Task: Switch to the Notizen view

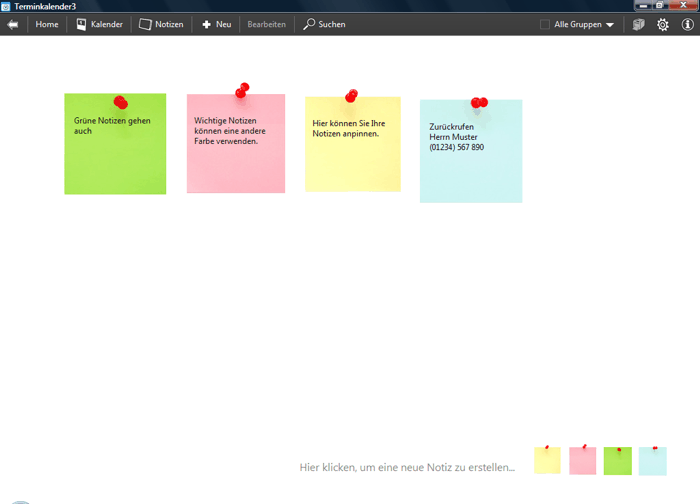Action: coord(161,24)
